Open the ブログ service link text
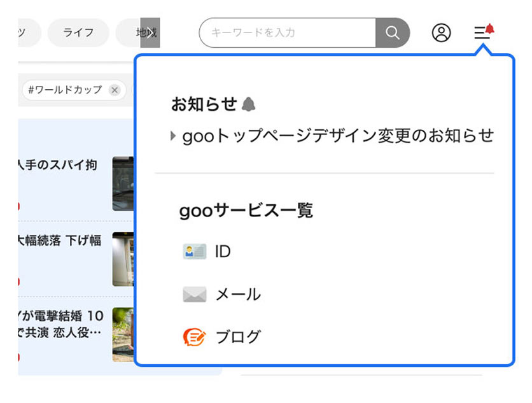 pyautogui.click(x=238, y=337)
